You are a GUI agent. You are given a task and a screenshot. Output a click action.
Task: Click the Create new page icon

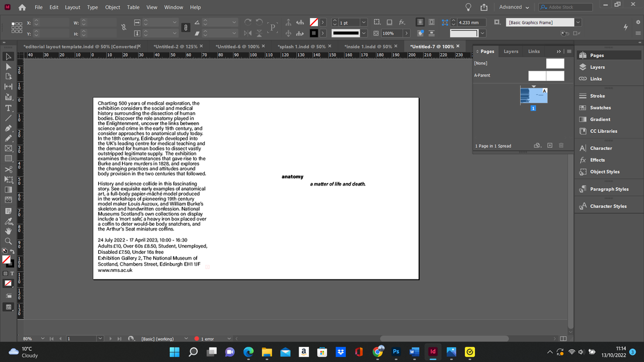(550, 146)
